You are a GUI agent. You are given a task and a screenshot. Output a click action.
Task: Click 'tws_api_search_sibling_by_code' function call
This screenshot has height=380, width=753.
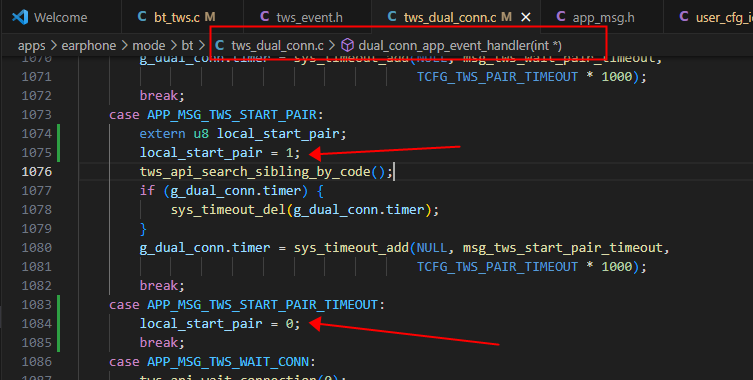click(255, 172)
